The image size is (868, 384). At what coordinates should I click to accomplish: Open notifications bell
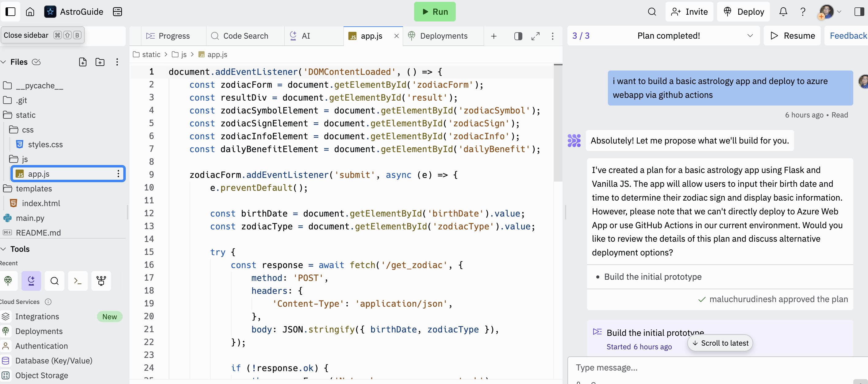(783, 12)
